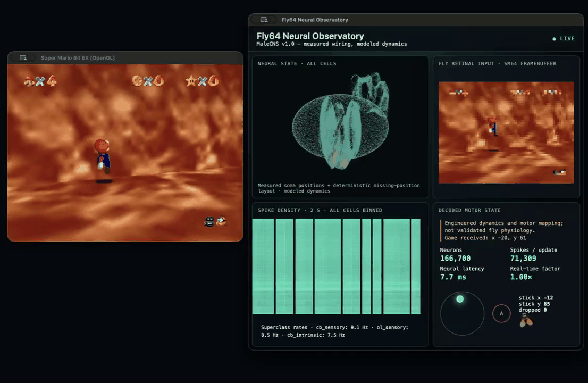Click the coin counter icon in the game HUD
588x383 pixels.
137,81
